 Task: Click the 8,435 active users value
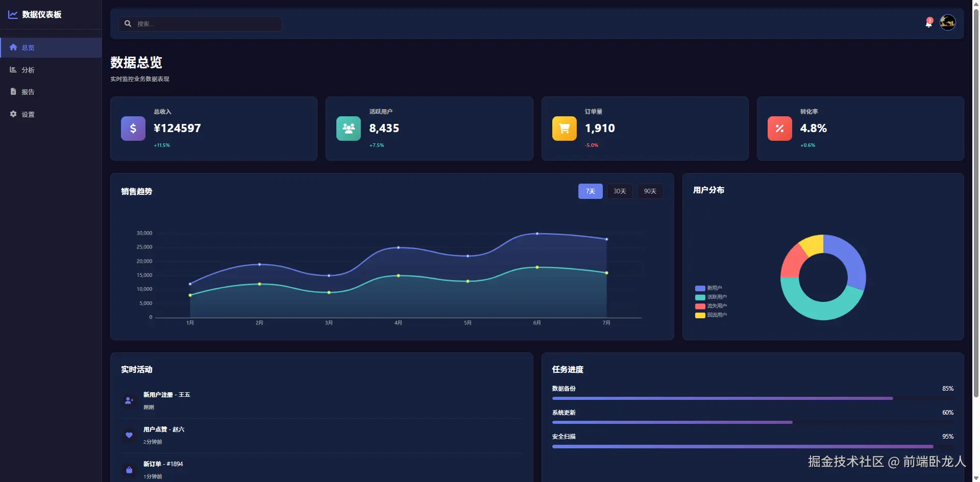click(x=384, y=128)
